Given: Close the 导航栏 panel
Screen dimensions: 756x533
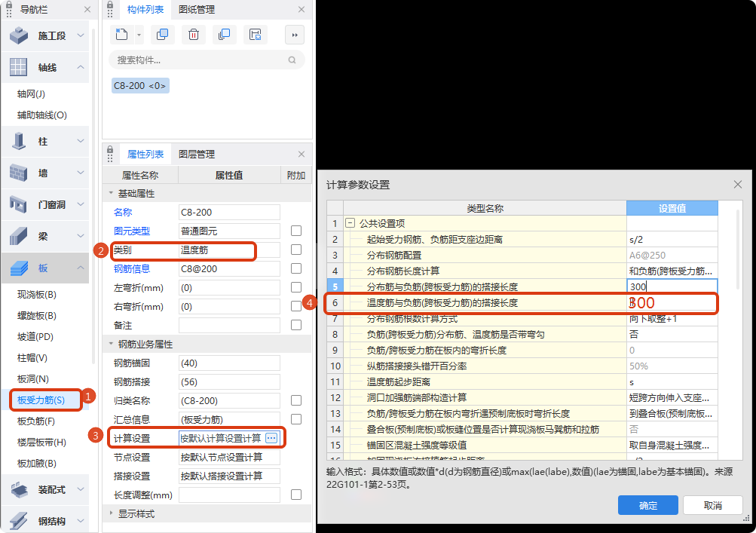Looking at the screenshot, I should (87, 9).
